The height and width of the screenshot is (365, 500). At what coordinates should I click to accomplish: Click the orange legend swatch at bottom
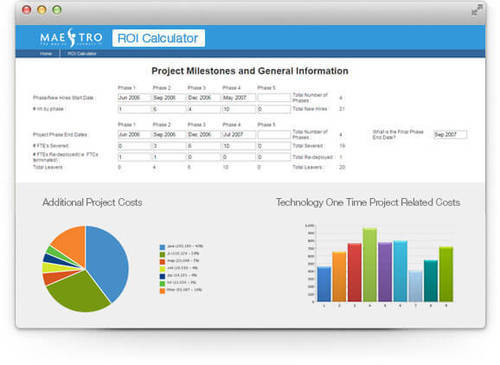tap(162, 291)
